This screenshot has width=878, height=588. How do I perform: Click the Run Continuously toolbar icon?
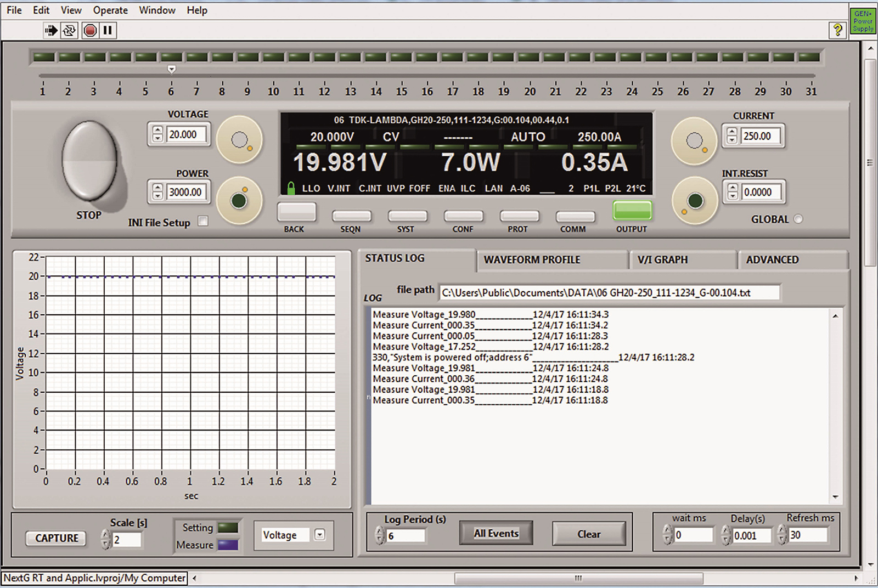[x=69, y=30]
